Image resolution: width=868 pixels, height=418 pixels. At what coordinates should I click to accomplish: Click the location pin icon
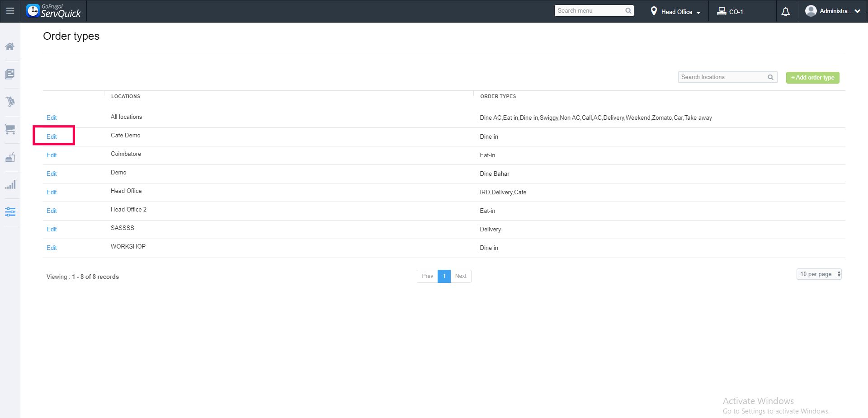654,11
